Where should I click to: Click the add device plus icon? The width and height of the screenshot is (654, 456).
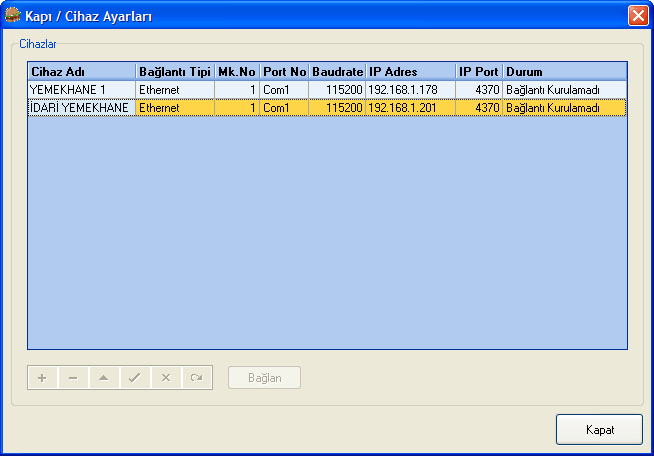click(x=42, y=378)
